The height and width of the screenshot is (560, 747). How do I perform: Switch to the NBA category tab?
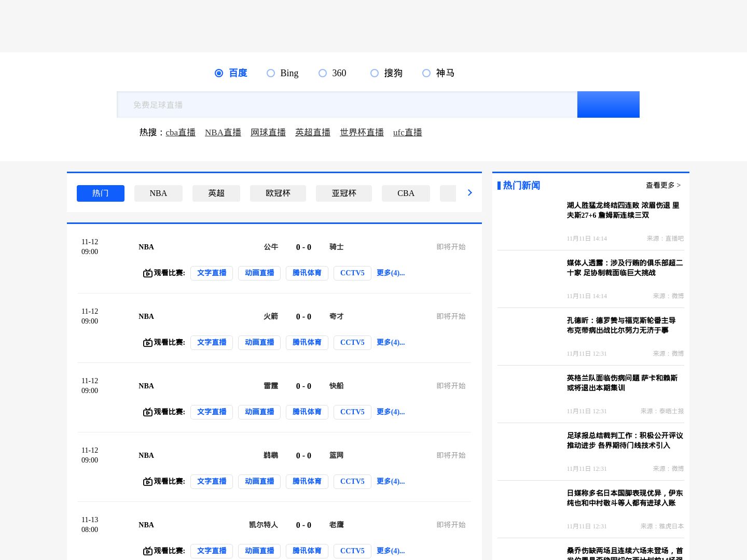[x=158, y=193]
